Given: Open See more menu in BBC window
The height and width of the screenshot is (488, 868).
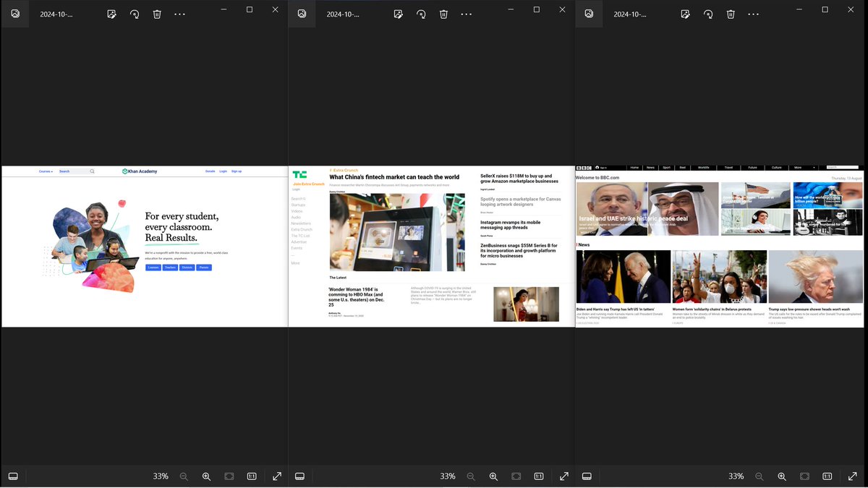Looking at the screenshot, I should pyautogui.click(x=754, y=14).
